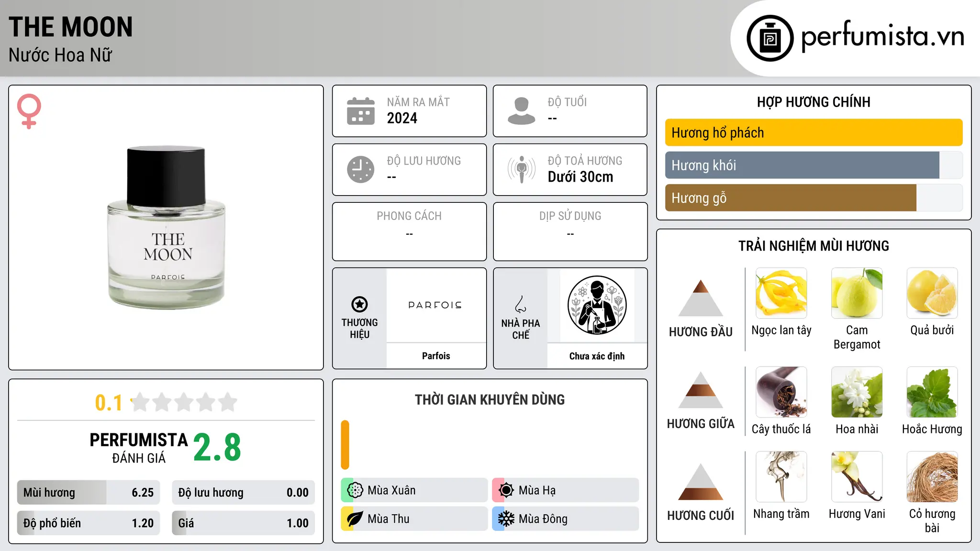
Task: Click the sun icon for Mùa Hạ
Action: [506, 490]
